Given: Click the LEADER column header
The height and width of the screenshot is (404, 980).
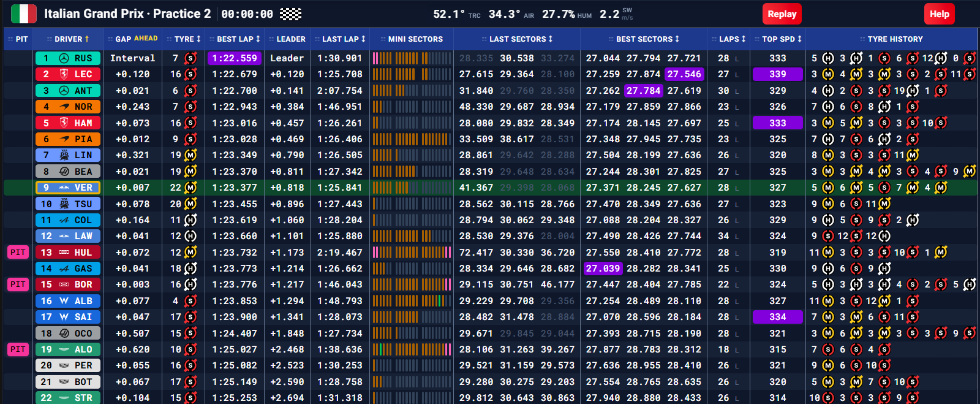Looking at the screenshot, I should tap(287, 39).
